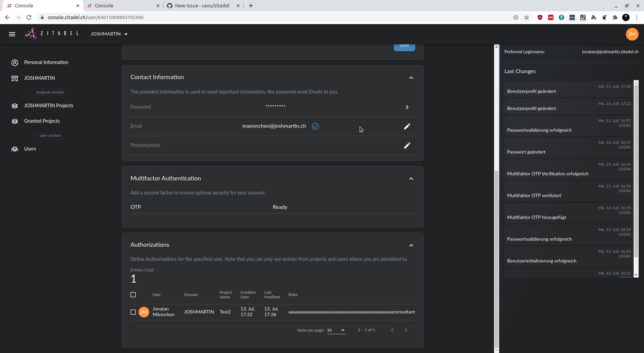Open Granted Projects in the sidebar
Screen dimensions: 644x353
(x=42, y=121)
